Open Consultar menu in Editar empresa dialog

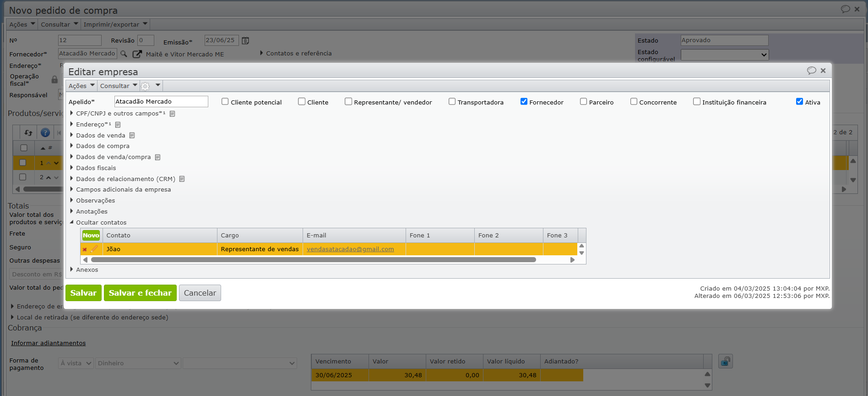point(119,86)
